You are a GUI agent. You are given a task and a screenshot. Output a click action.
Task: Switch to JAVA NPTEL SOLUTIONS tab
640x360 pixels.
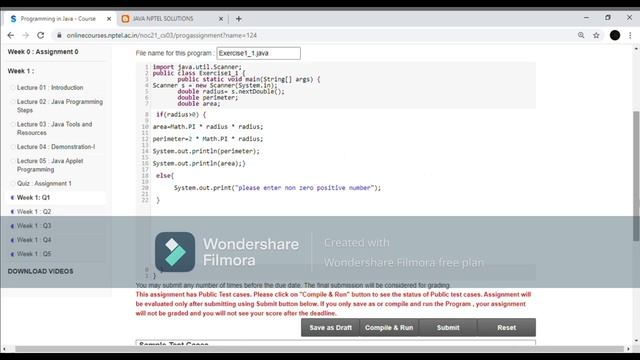click(x=163, y=19)
